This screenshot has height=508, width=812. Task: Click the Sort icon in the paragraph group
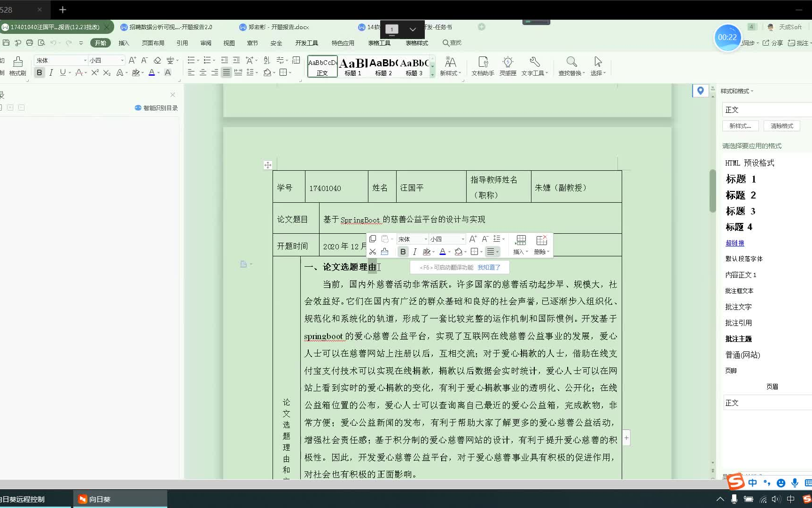[x=267, y=60]
